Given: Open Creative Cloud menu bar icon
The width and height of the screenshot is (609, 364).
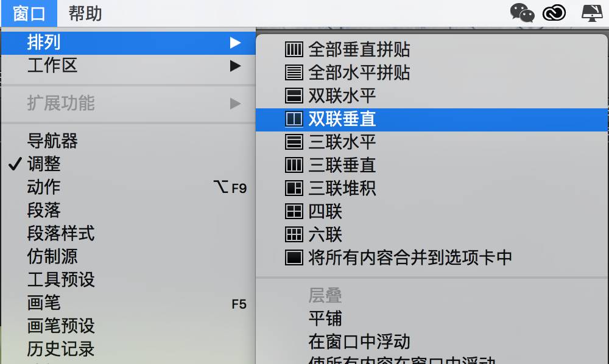Looking at the screenshot, I should [554, 13].
